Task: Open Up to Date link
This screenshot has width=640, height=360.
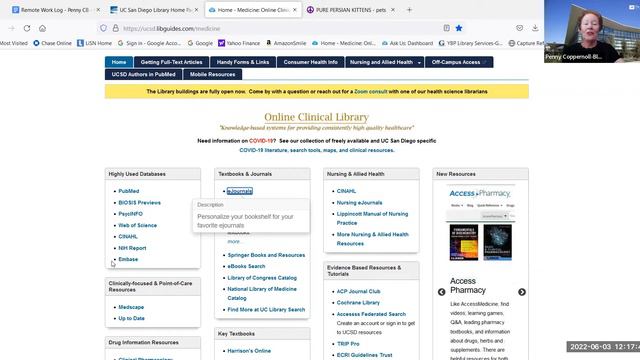Action: (x=131, y=318)
